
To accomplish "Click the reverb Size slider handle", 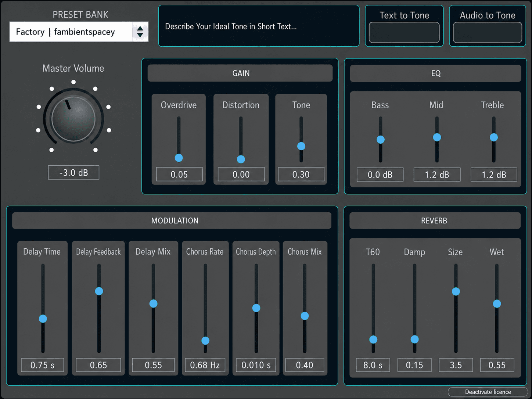I will (x=456, y=291).
